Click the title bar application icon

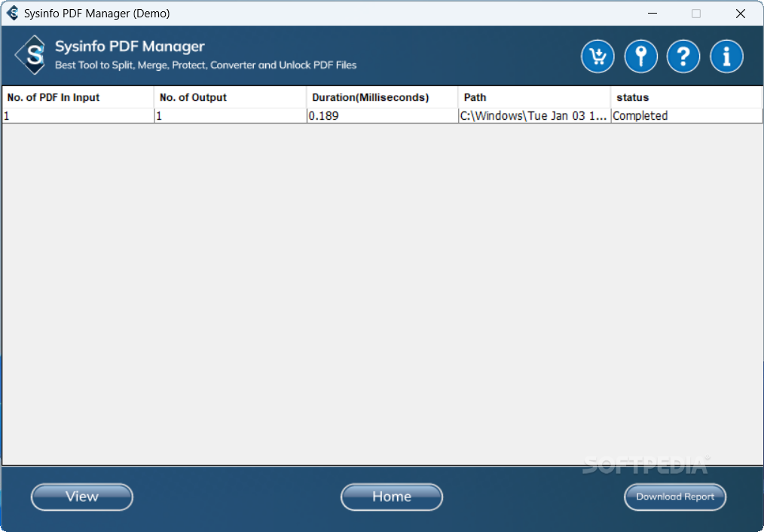13,13
